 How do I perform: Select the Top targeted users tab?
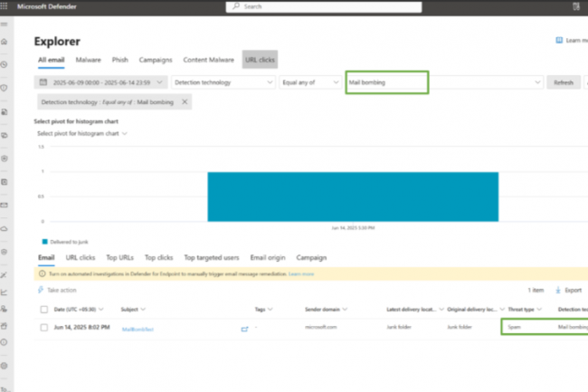tap(212, 258)
